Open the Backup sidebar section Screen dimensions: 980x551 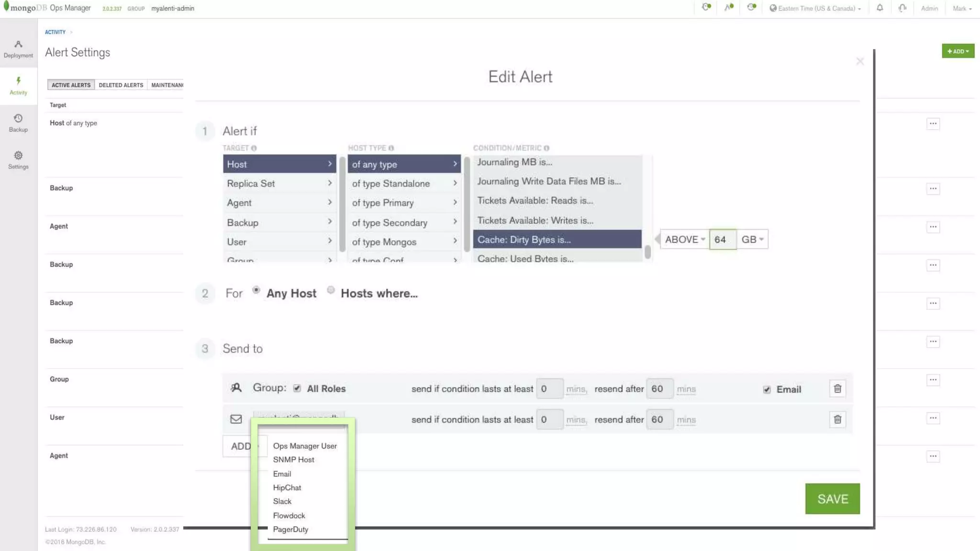[x=18, y=123]
